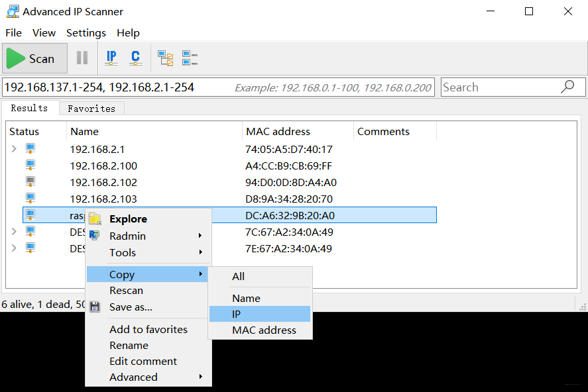
Task: Maximize the Advanced IP Scanner window
Action: pos(529,12)
